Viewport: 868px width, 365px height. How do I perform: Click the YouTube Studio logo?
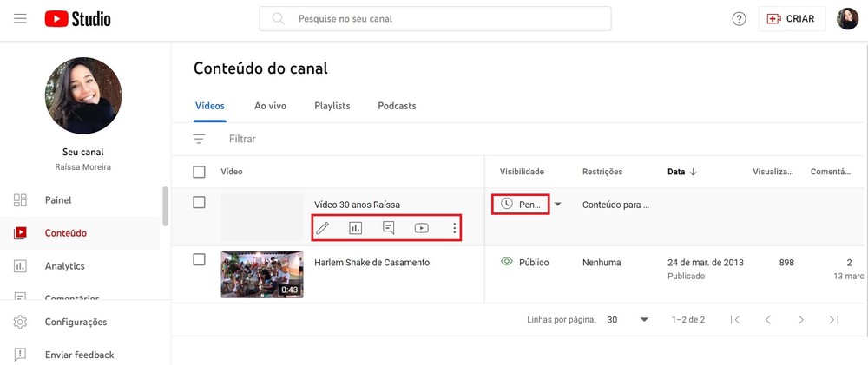pyautogui.click(x=77, y=19)
